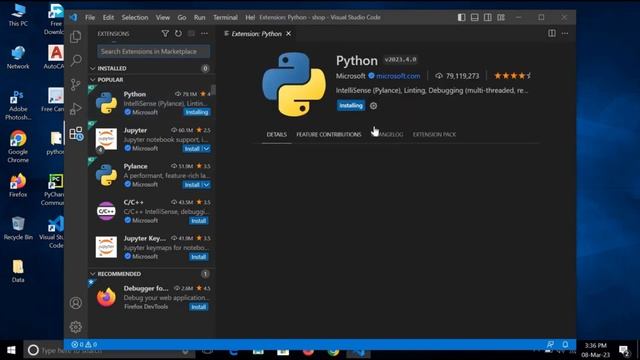Image resolution: width=640 pixels, height=360 pixels.
Task: Open the Run and Debug view
Action: [x=76, y=109]
